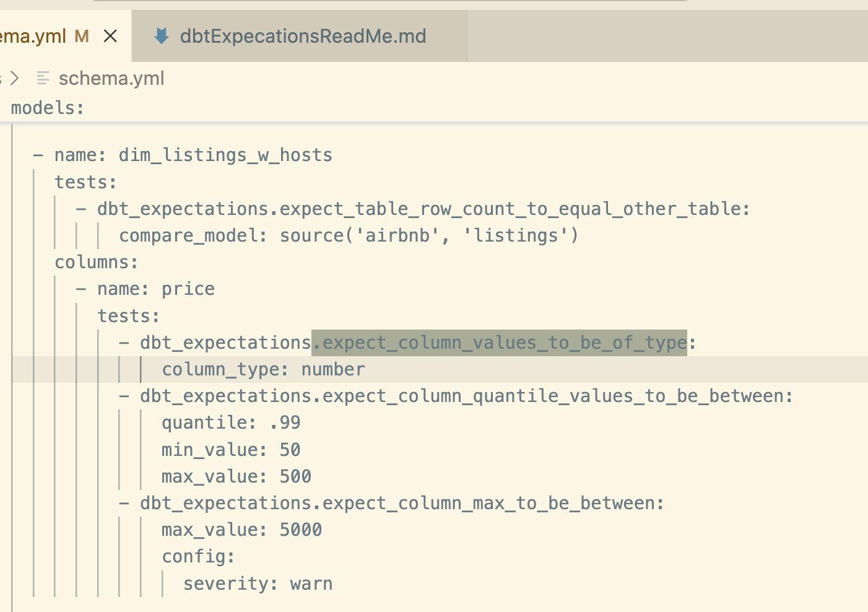The image size is (868, 612).
Task: Click the compare_model source line
Action: click(x=349, y=236)
